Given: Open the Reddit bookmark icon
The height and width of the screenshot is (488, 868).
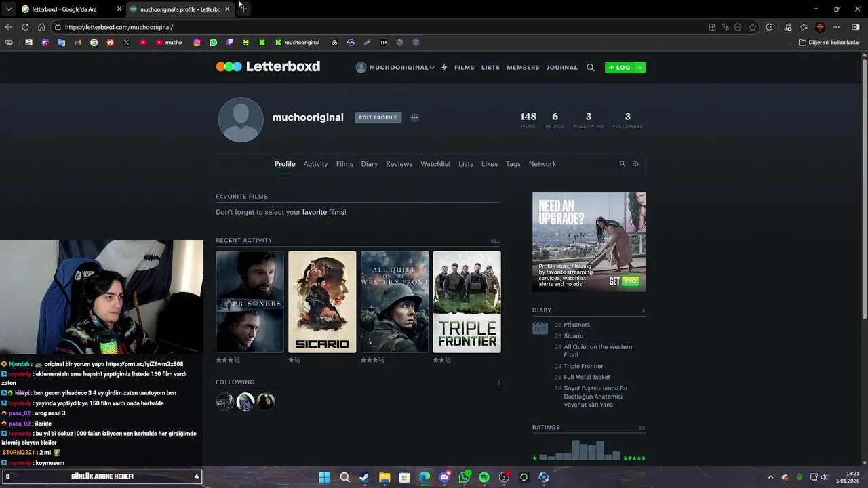Looking at the screenshot, I should point(110,43).
